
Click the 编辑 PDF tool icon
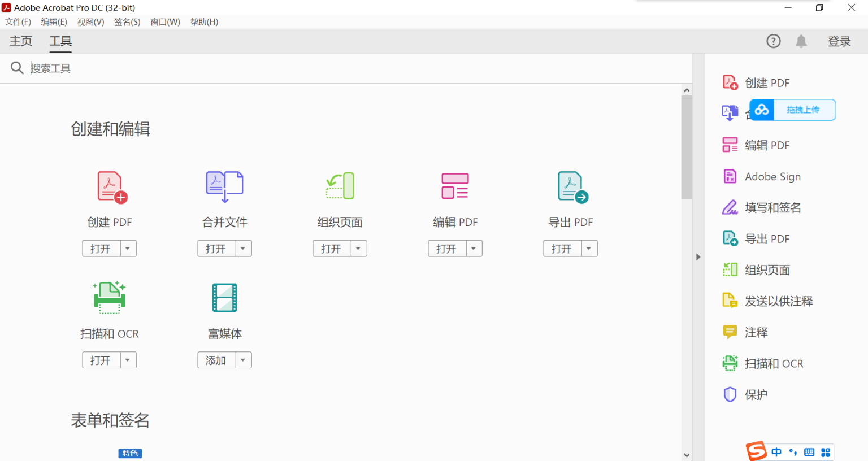pyautogui.click(x=455, y=186)
